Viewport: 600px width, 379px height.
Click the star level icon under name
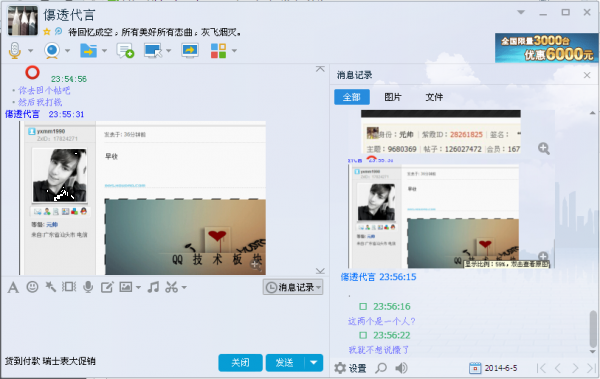click(47, 31)
